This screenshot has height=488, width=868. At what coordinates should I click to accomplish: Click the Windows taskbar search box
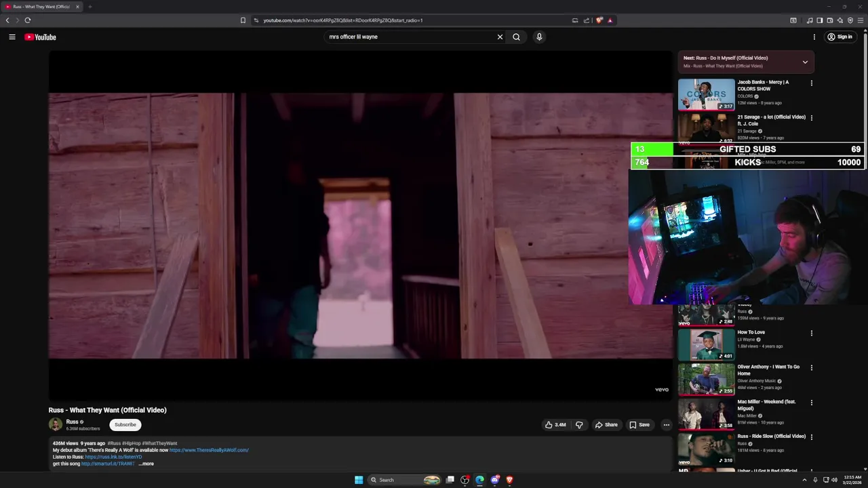coord(405,480)
